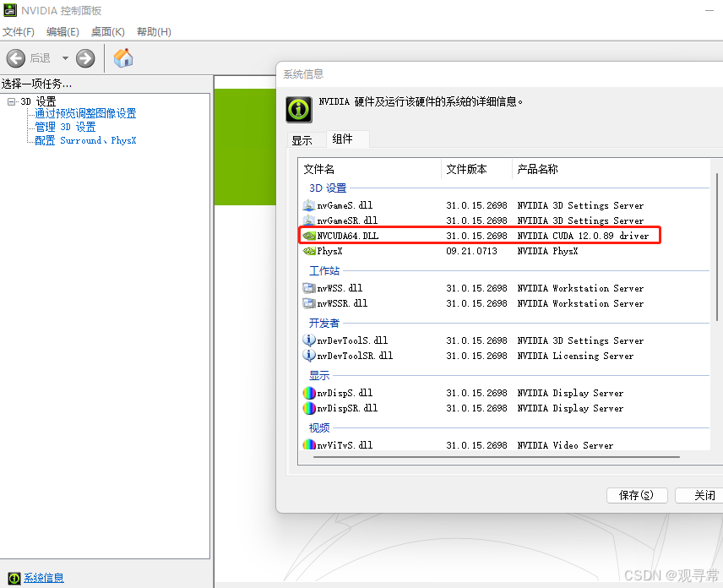Click the Back arrow icon in toolbar
This screenshot has height=588, width=723.
coord(16,58)
